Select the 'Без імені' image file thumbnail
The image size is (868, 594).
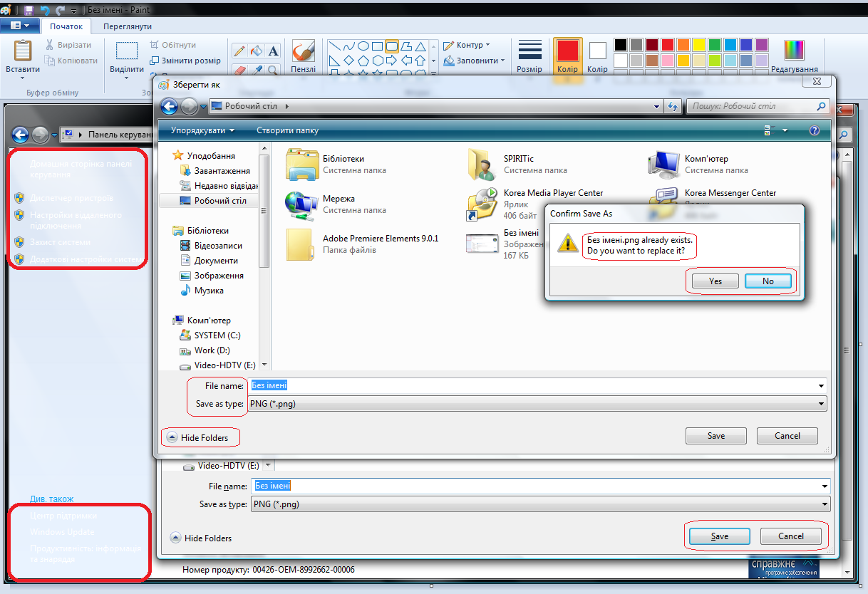tap(482, 244)
